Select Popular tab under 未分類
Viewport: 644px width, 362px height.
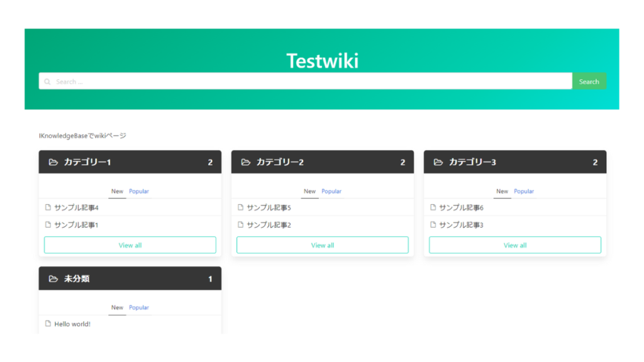click(x=139, y=307)
